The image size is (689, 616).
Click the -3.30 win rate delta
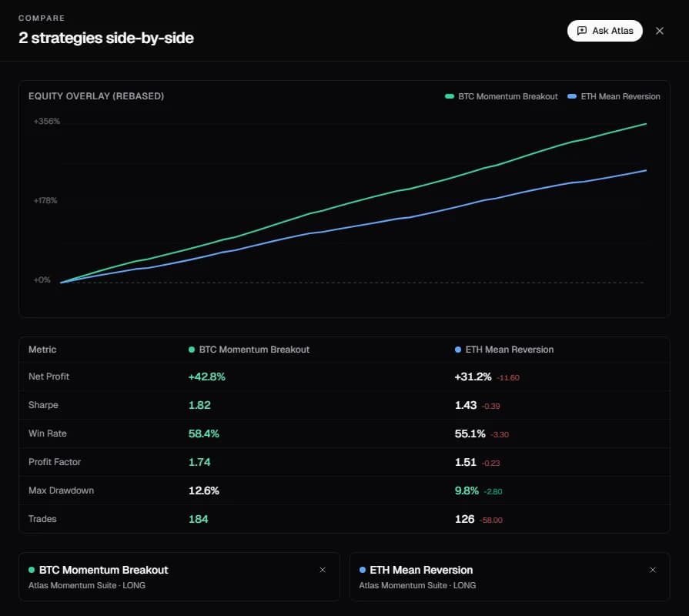(500, 434)
